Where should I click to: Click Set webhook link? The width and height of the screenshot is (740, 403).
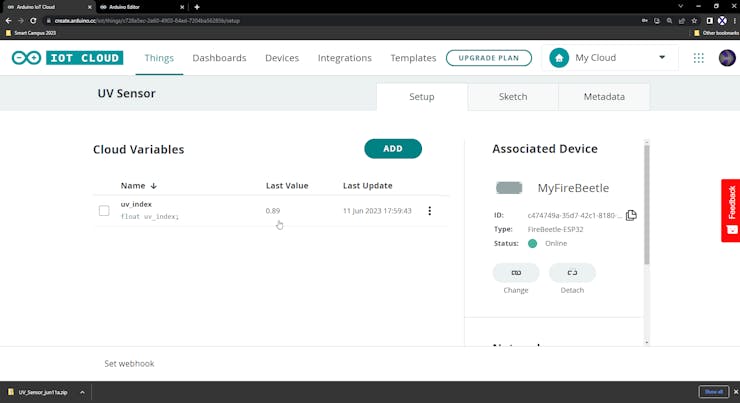(x=129, y=363)
